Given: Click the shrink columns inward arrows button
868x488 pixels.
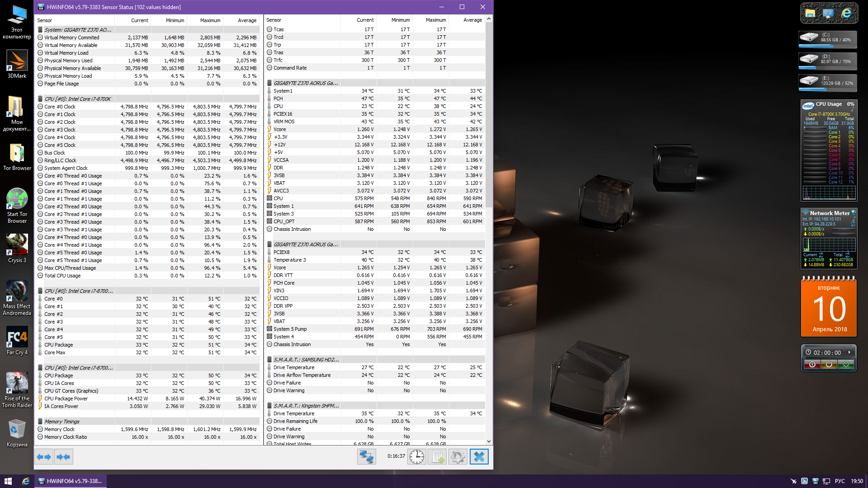Looking at the screenshot, I should tap(64, 457).
